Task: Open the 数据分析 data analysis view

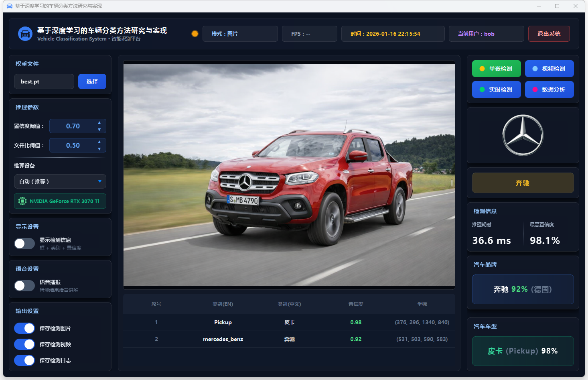Action: 549,89
